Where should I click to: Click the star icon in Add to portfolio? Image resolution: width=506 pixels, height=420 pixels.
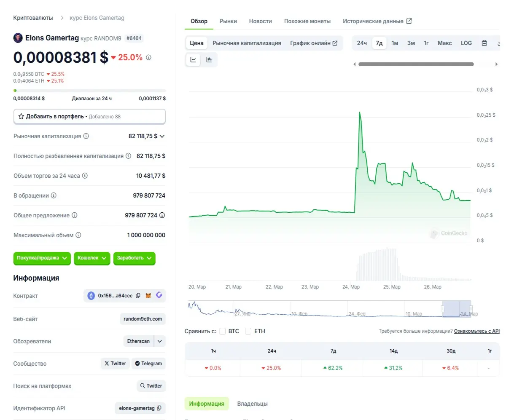21,116
